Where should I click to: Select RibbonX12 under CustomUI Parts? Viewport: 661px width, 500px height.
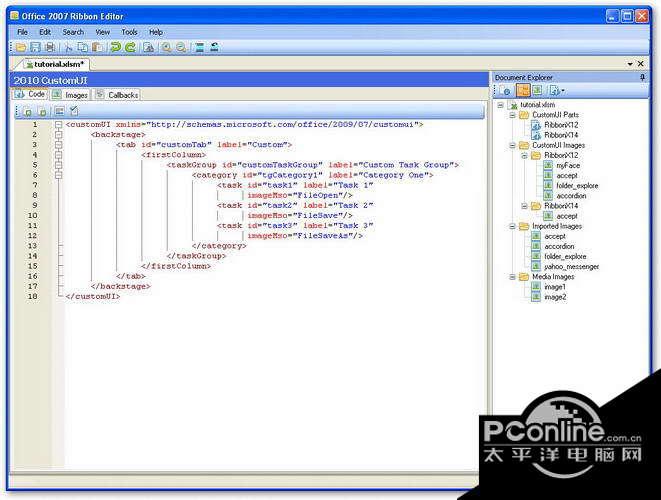point(561,125)
